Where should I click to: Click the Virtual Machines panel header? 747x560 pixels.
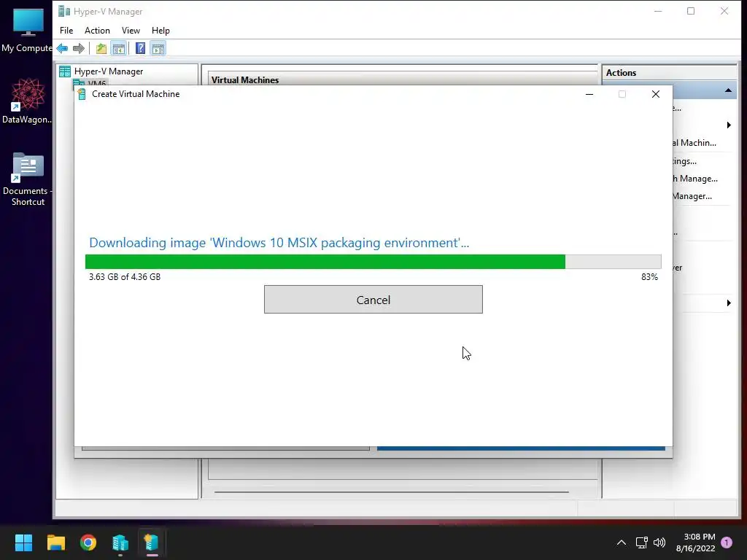(245, 80)
